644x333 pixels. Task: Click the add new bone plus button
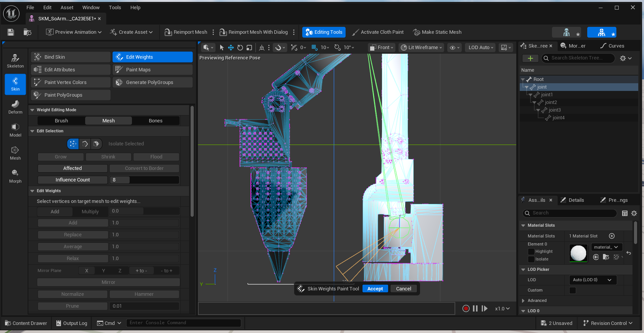coord(530,58)
